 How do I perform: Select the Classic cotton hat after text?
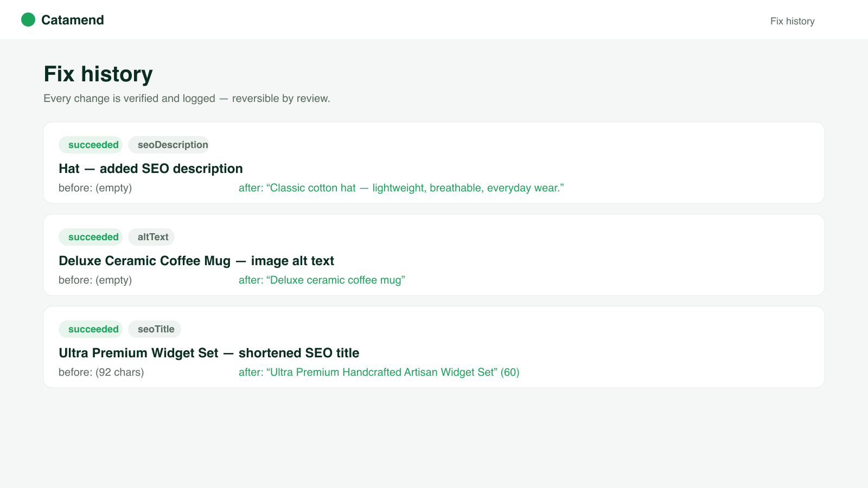pos(401,188)
